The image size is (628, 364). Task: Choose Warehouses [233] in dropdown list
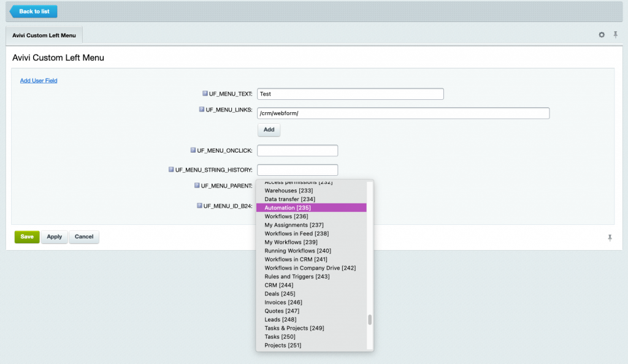[312, 191]
